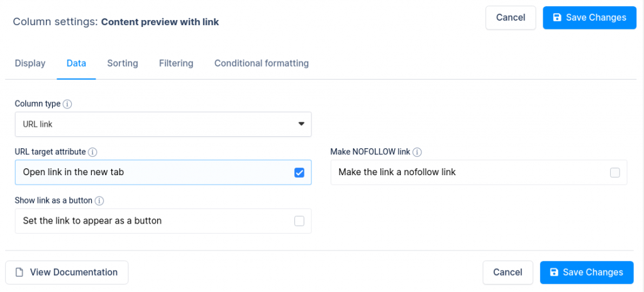This screenshot has width=644, height=292.
Task: Tick Set the link to appear as a button
Action: [x=299, y=221]
